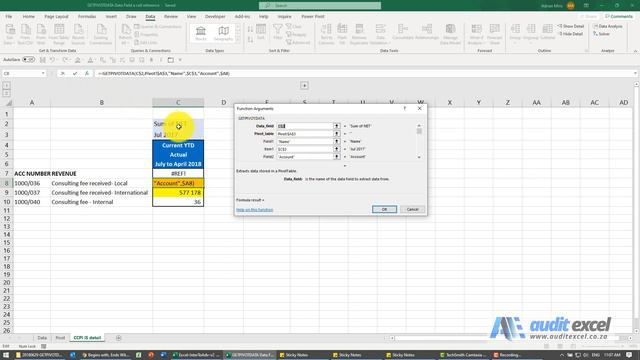Expand the Ungroup dropdown
The width and height of the screenshot is (640, 360).
tap(531, 43)
